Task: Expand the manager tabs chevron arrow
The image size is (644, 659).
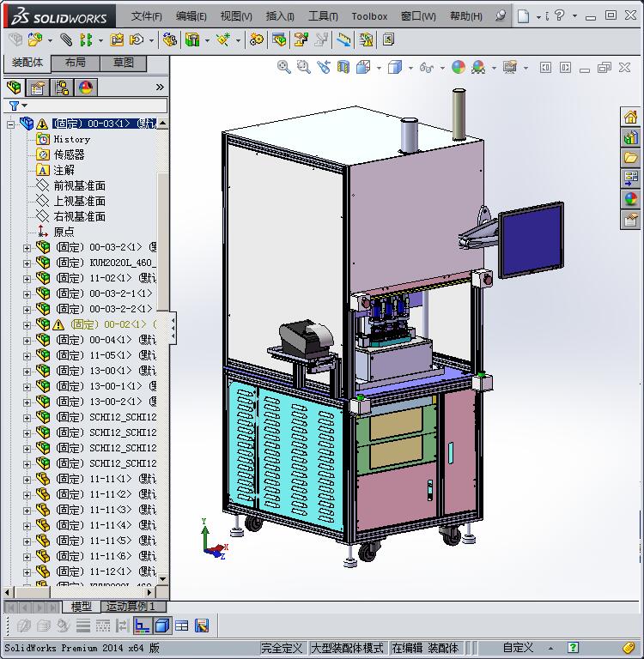Action: [160, 88]
